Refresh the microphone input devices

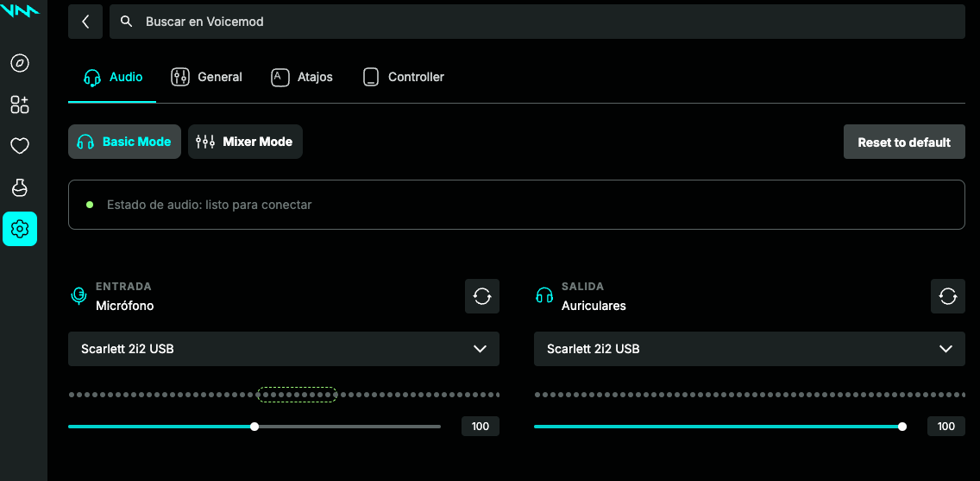tap(482, 296)
